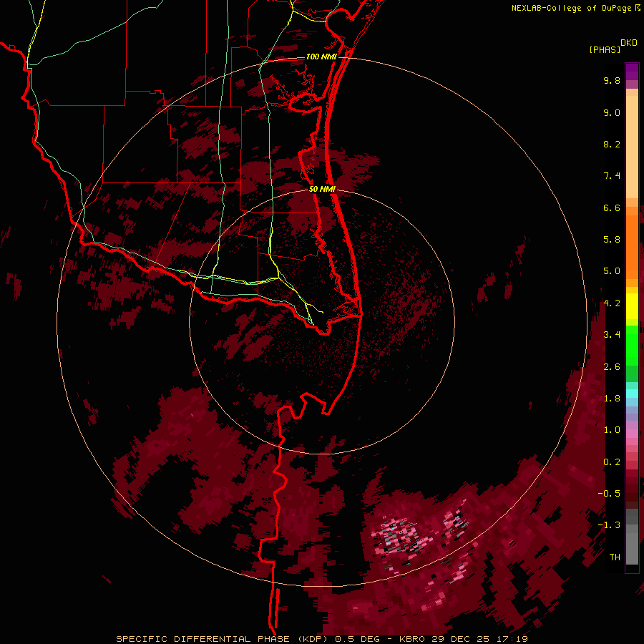Click the gray bottom segment of the color bar

632,548
